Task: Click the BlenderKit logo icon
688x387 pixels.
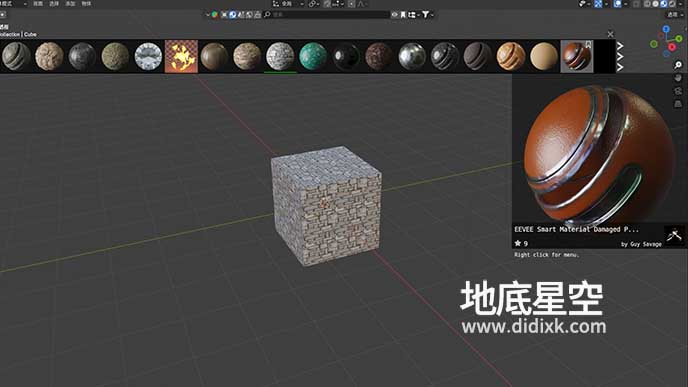Action: 215,14
